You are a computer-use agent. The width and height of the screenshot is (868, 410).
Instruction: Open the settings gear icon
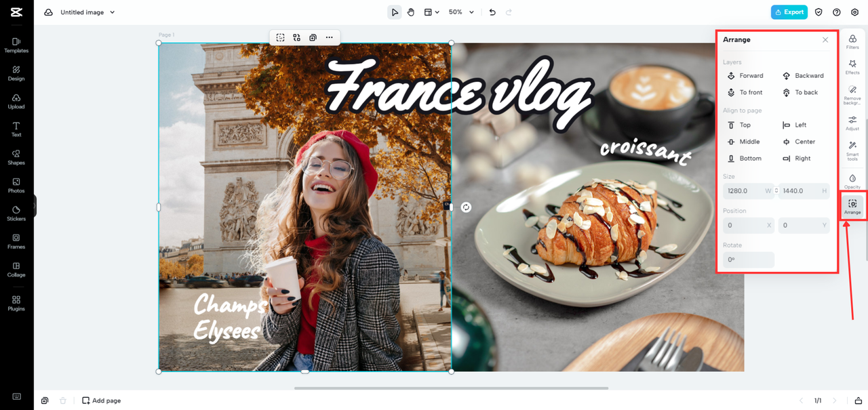(854, 12)
